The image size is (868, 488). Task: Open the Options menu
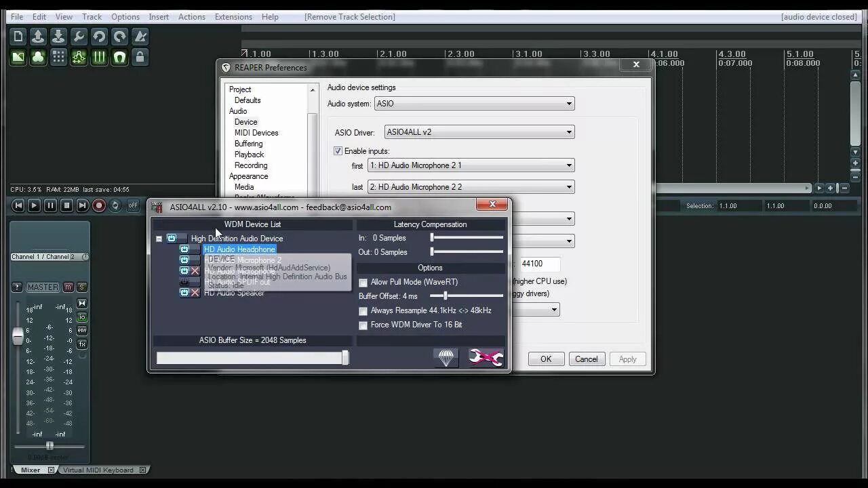pos(125,17)
